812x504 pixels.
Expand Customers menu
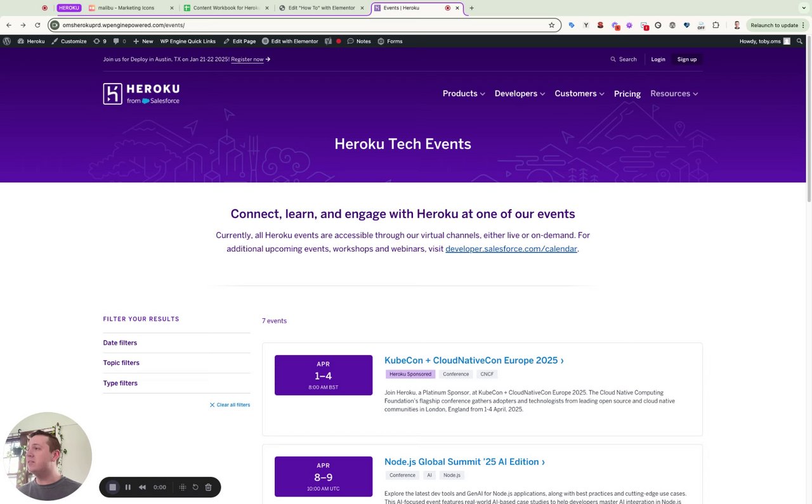[x=579, y=94]
